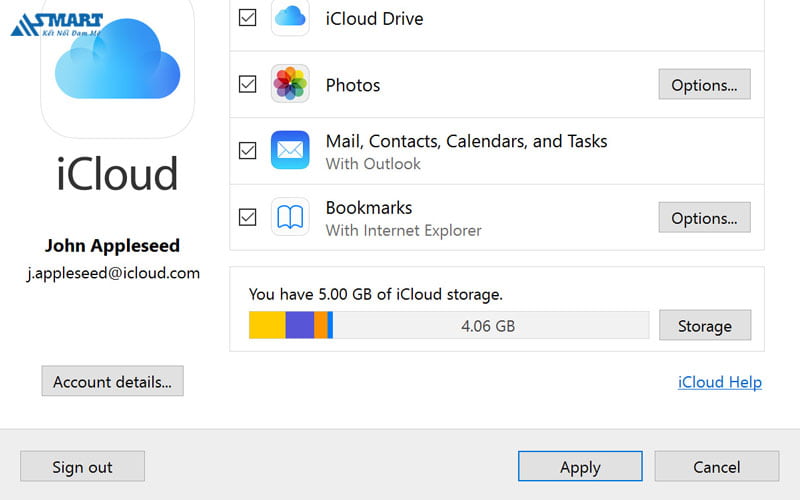800x500 pixels.
Task: Click the Bookmarks open-book icon
Action: coord(290,217)
